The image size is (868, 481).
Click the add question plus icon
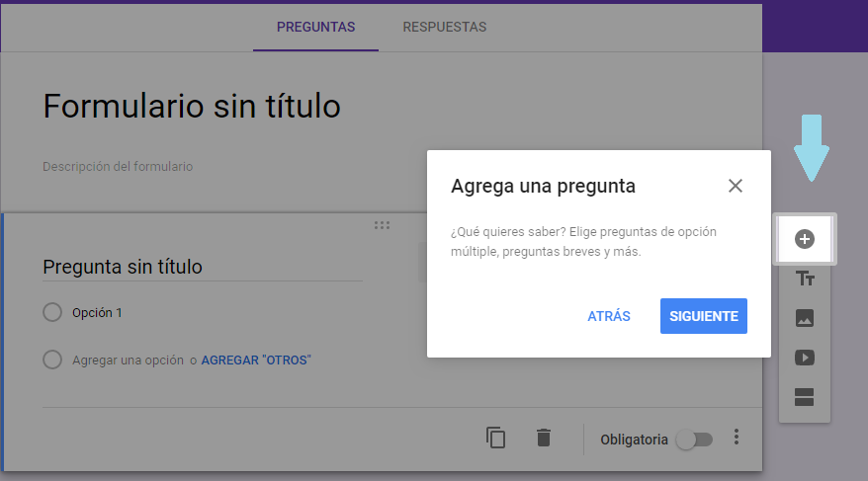(805, 239)
